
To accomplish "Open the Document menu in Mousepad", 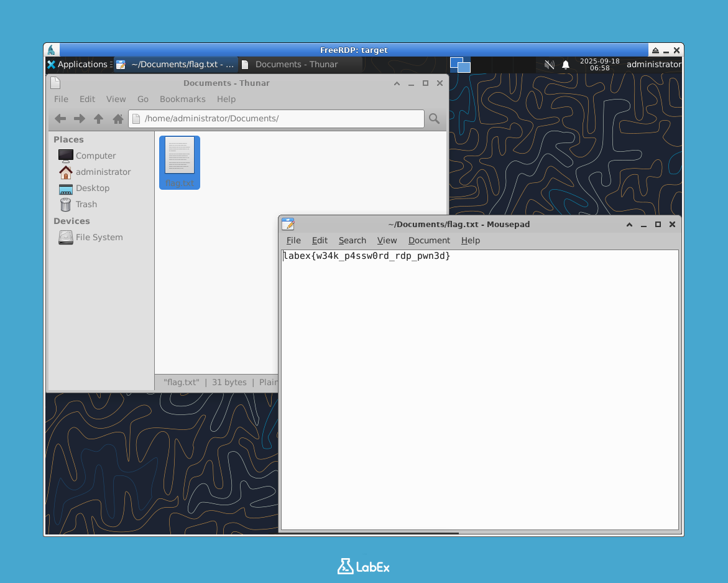I will click(x=429, y=240).
